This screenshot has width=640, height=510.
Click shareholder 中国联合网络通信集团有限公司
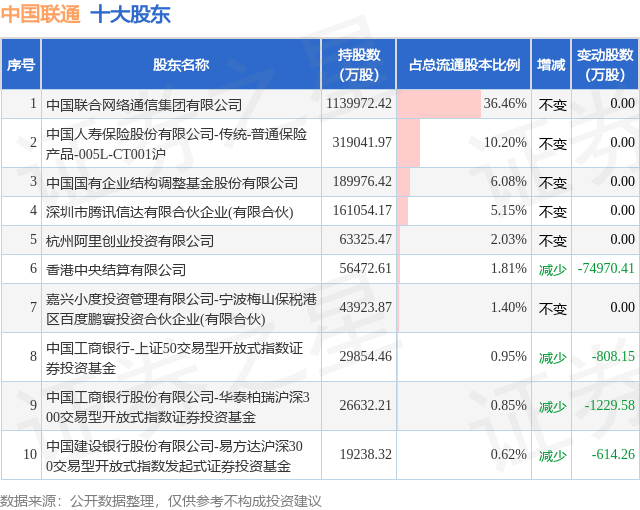click(x=144, y=105)
